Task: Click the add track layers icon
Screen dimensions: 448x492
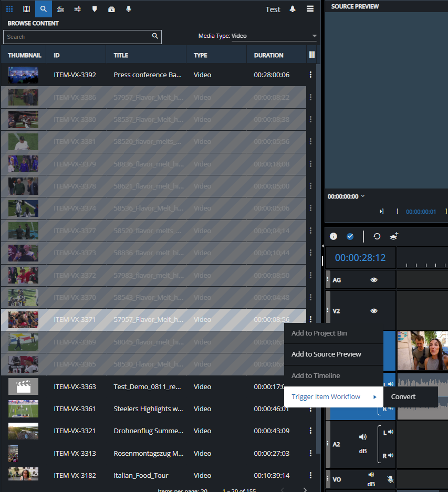Action: (394, 236)
